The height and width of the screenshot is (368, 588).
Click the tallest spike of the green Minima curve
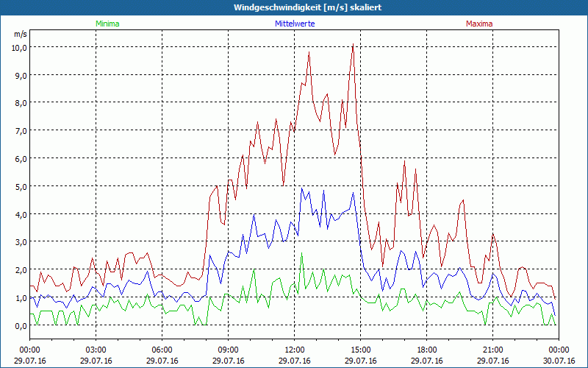[x=302, y=254]
